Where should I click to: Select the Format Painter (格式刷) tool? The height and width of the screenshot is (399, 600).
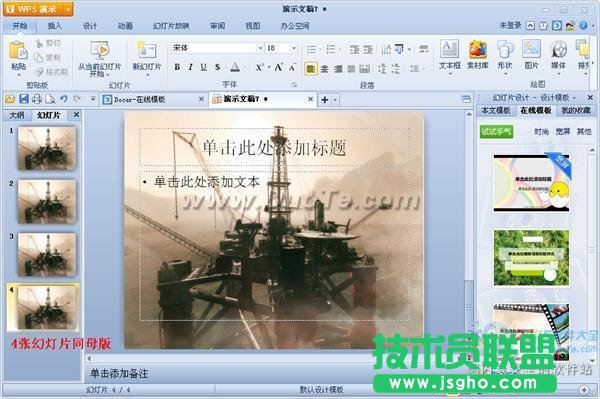click(x=52, y=72)
